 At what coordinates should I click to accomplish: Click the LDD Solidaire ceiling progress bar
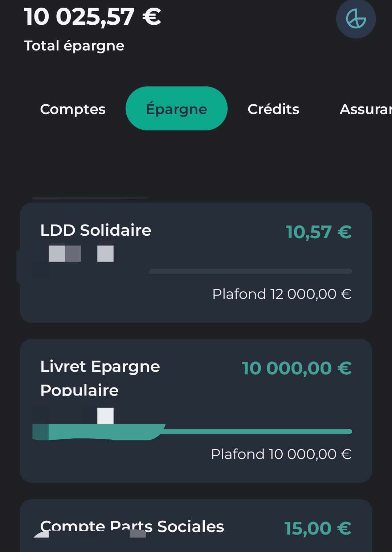coord(250,271)
